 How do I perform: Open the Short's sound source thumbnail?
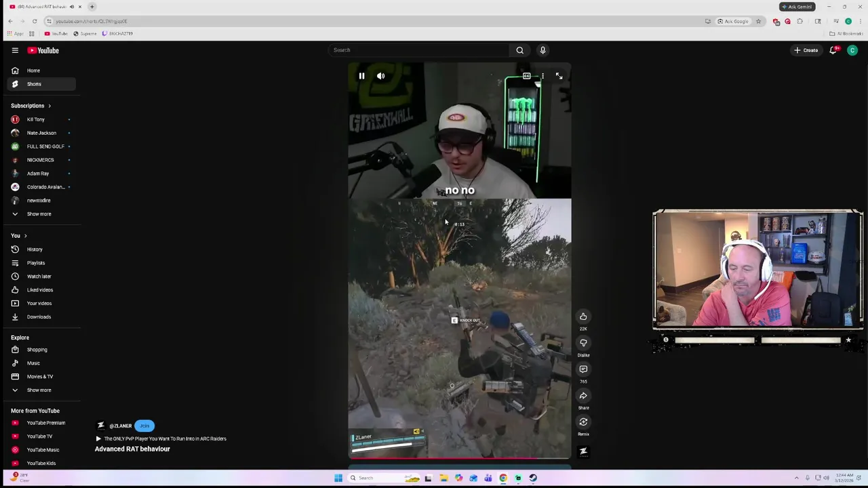point(583,451)
